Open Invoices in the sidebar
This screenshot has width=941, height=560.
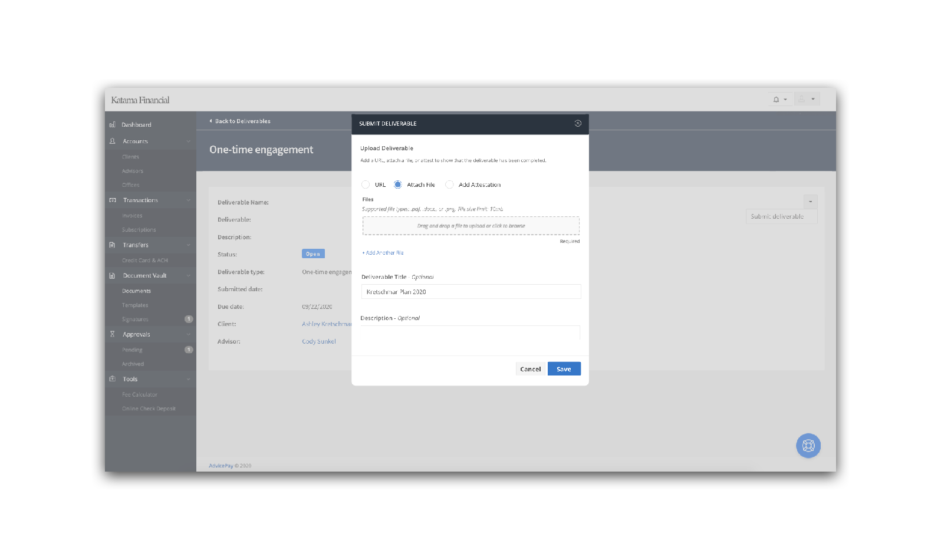tap(132, 216)
